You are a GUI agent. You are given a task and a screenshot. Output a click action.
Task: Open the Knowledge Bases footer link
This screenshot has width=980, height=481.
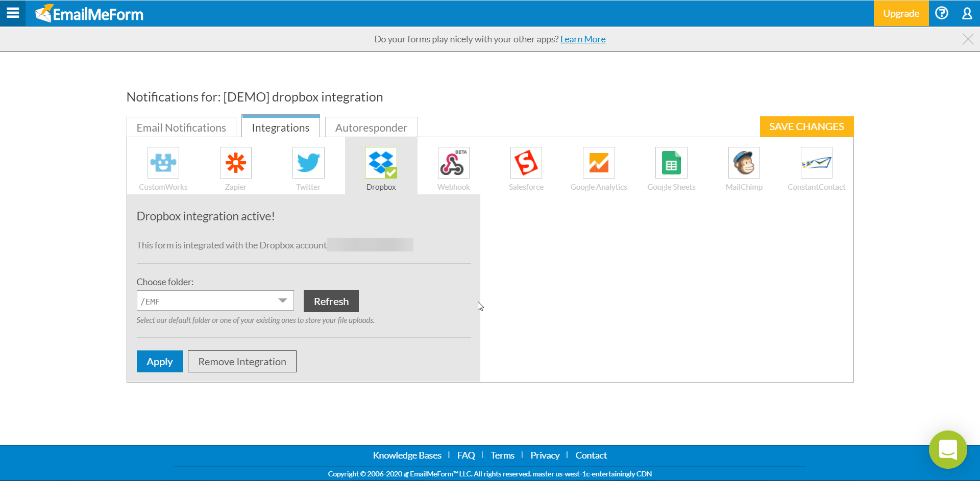(407, 455)
